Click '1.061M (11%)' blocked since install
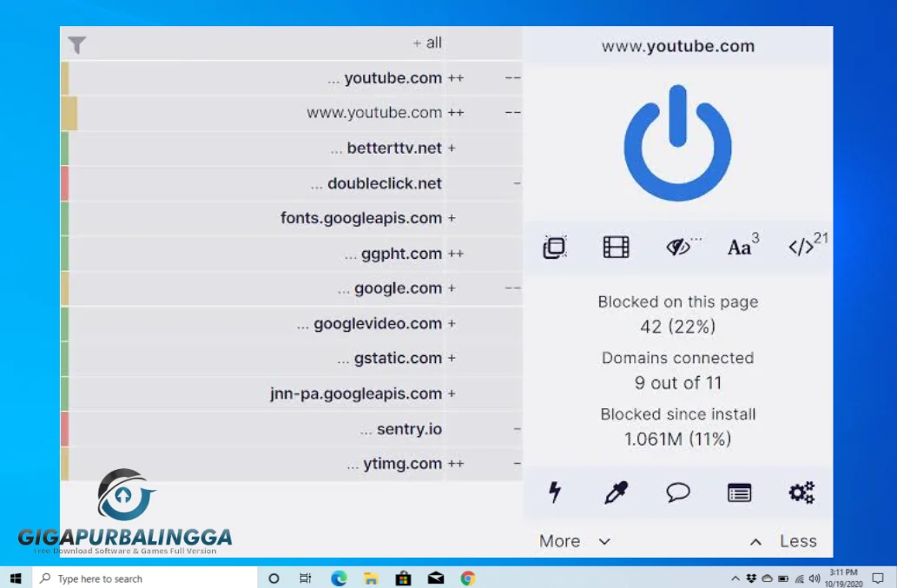 (678, 439)
